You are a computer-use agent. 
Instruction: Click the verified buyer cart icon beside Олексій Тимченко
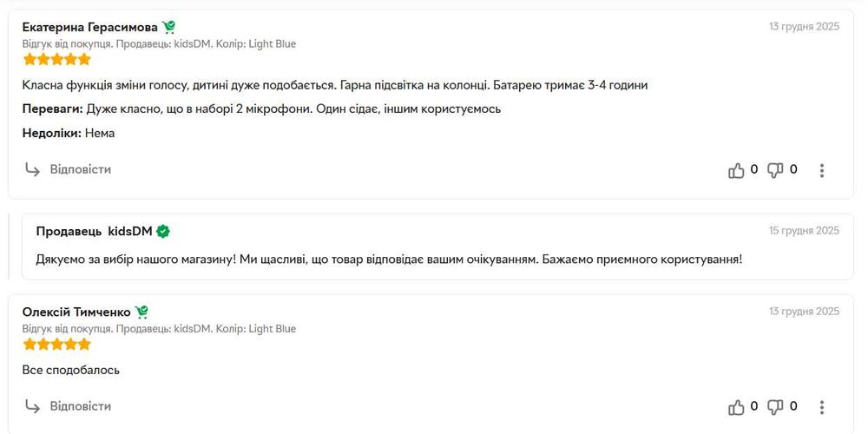coord(141,312)
